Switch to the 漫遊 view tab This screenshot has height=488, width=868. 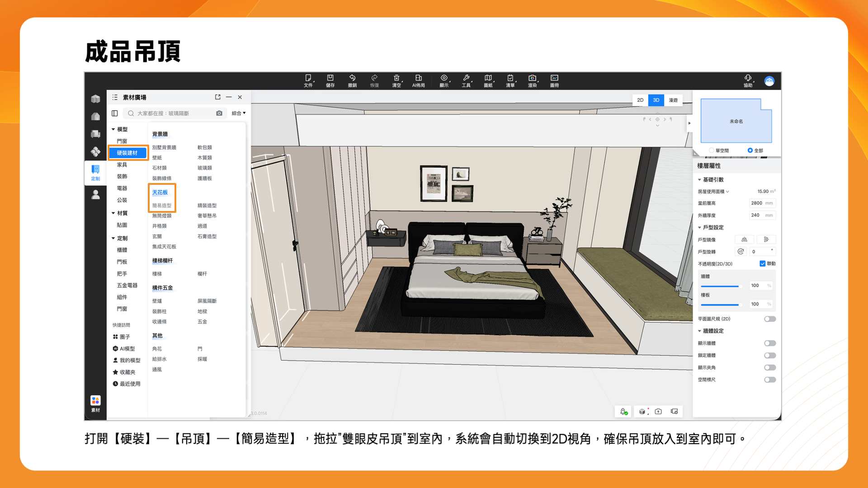click(x=673, y=100)
